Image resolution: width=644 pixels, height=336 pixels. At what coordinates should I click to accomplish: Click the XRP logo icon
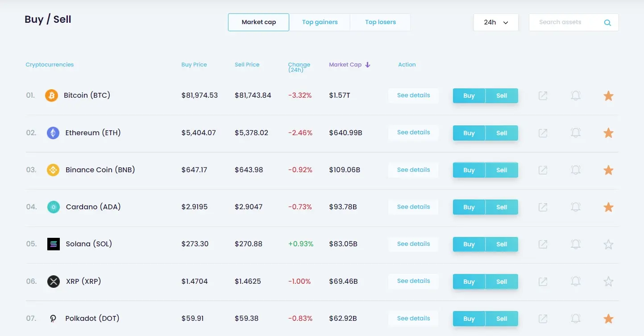pos(54,282)
